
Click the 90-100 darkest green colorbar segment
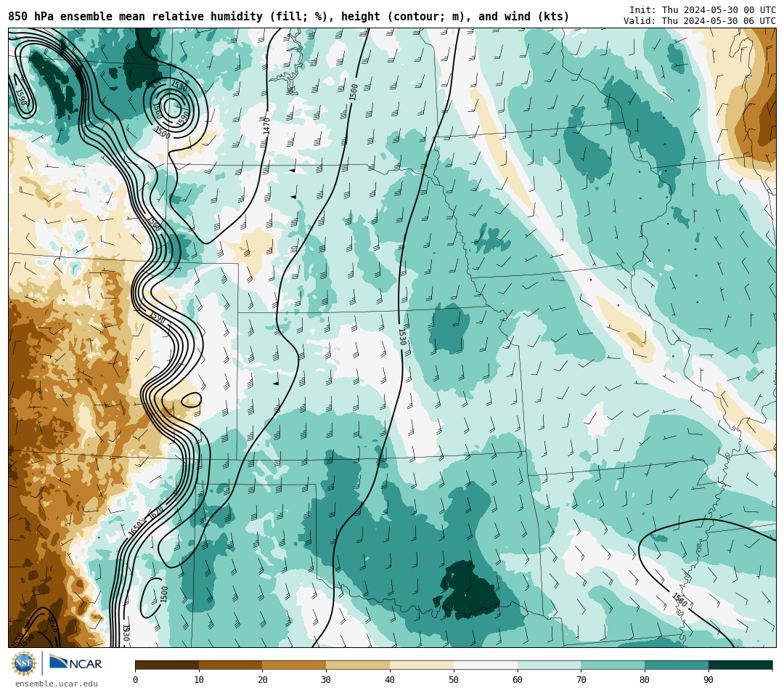click(740, 665)
